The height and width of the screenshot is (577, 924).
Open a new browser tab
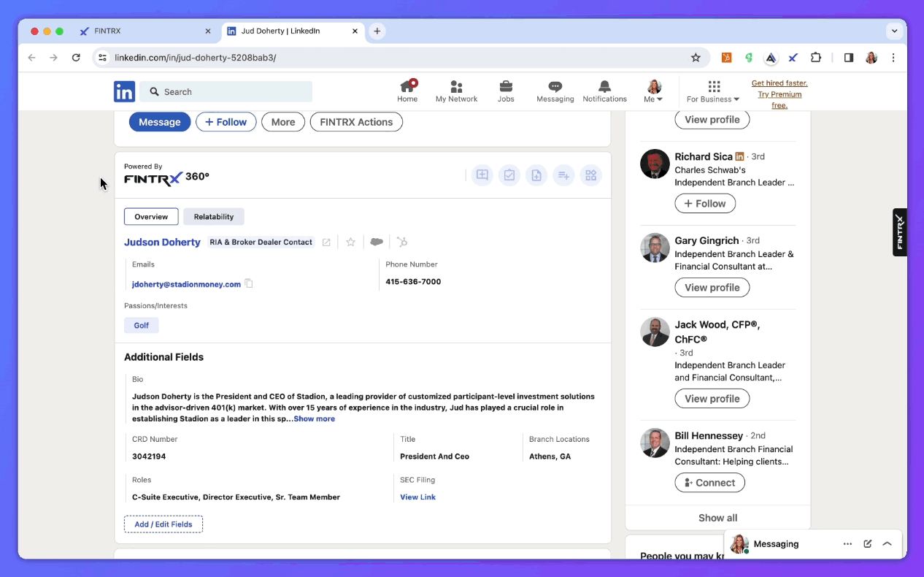[x=377, y=31]
